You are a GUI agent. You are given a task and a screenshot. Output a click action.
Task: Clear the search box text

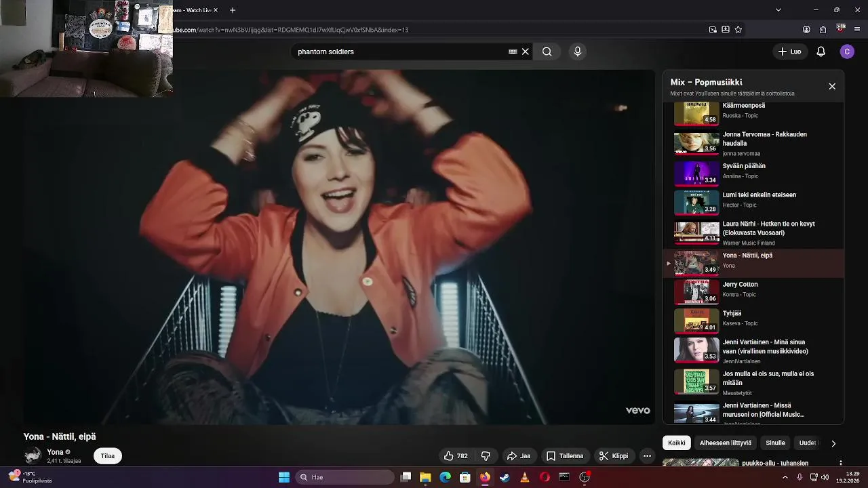[x=526, y=52]
